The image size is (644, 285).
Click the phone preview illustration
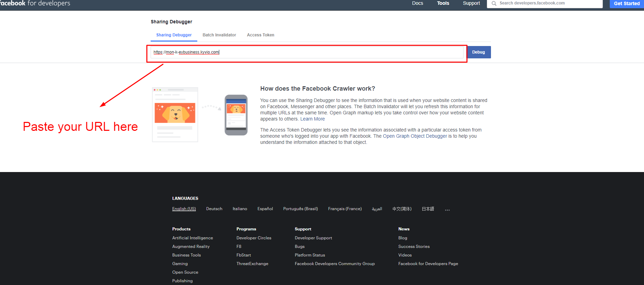[236, 115]
